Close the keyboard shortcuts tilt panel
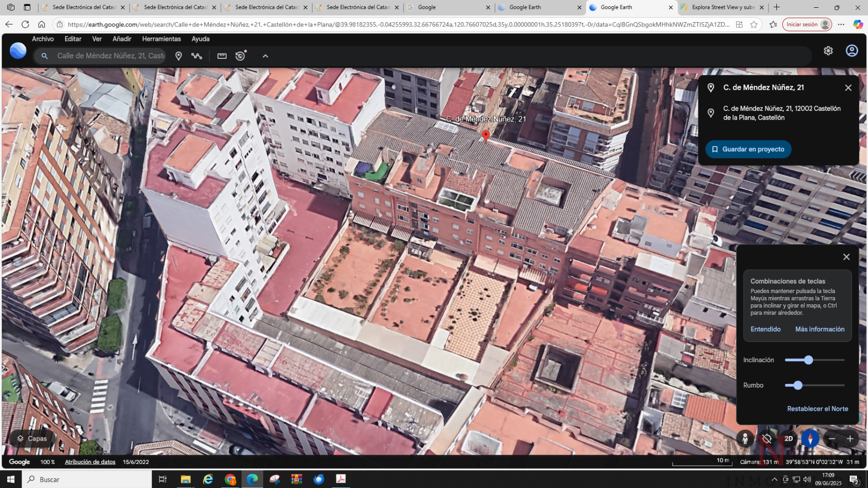Viewport: 868px width, 488px height. (x=846, y=257)
